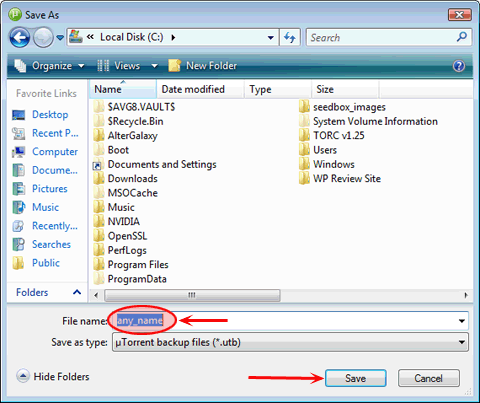Open the Help question mark icon

(x=459, y=66)
